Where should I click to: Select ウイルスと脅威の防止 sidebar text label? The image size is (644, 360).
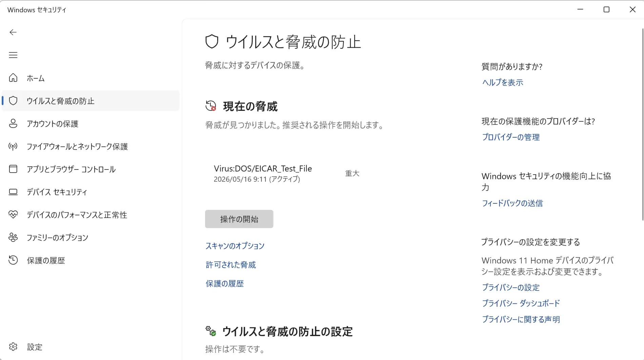(x=60, y=101)
